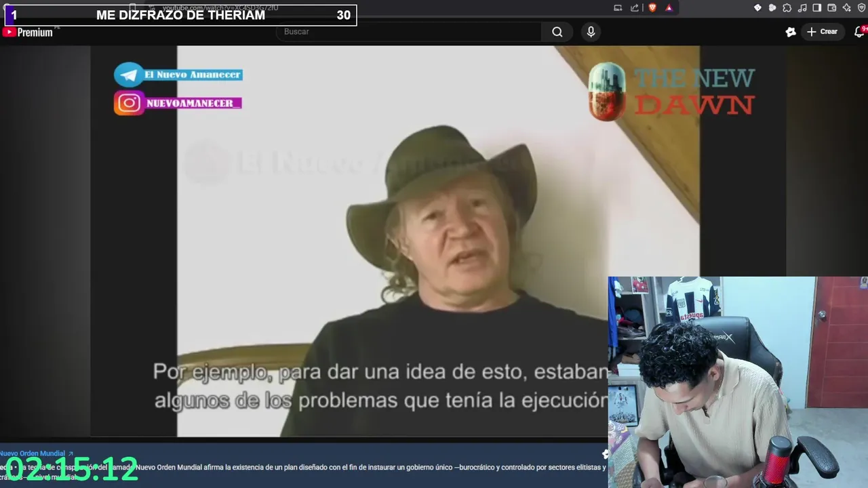This screenshot has height=488, width=868.
Task: Click the music note toolbar icon
Action: [802, 8]
